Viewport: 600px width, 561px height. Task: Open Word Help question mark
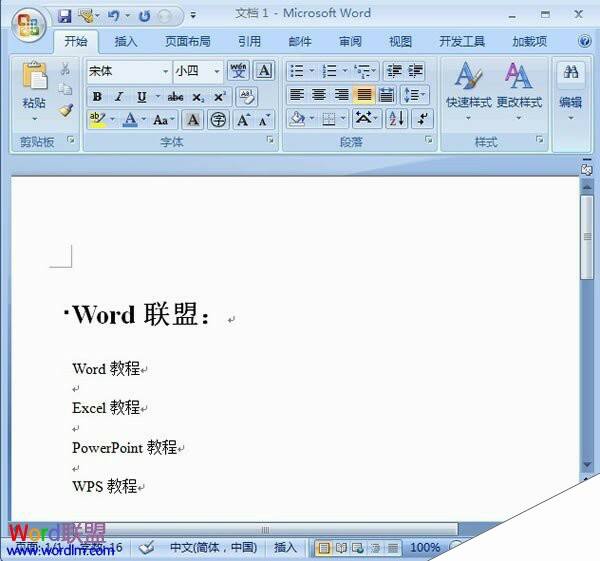pyautogui.click(x=584, y=41)
